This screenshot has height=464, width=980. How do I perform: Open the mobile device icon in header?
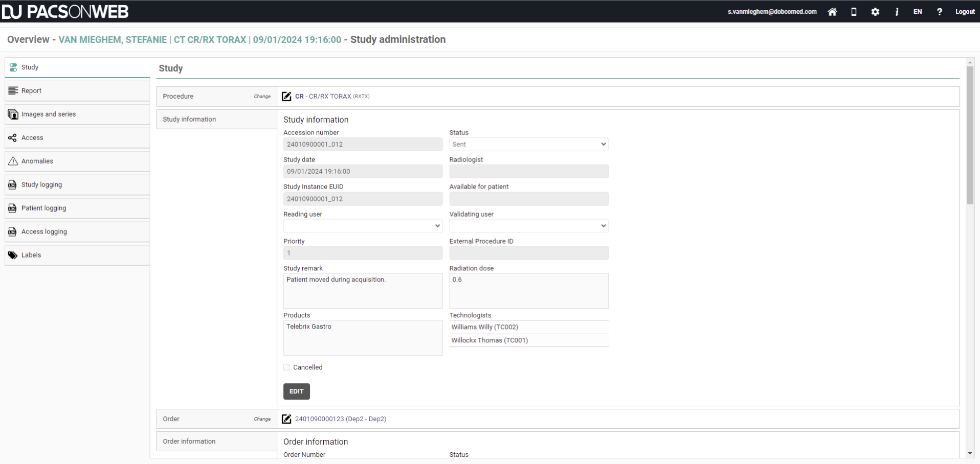tap(854, 12)
